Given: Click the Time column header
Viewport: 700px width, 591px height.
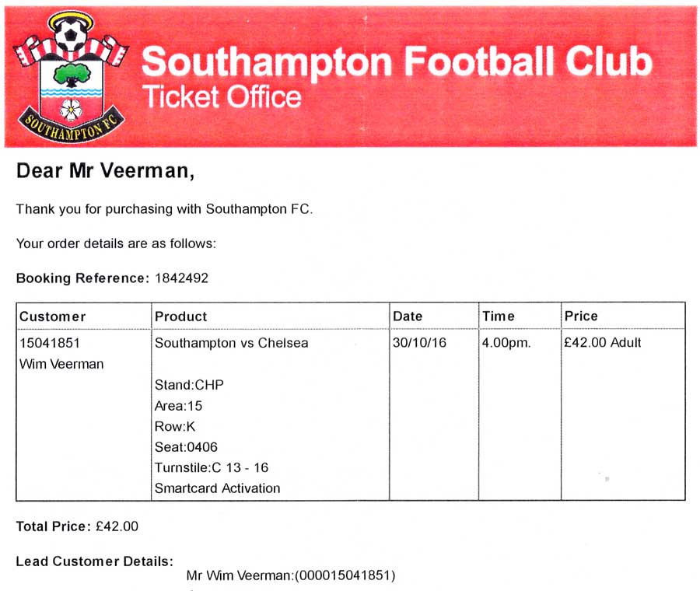Looking at the screenshot, I should click(499, 316).
